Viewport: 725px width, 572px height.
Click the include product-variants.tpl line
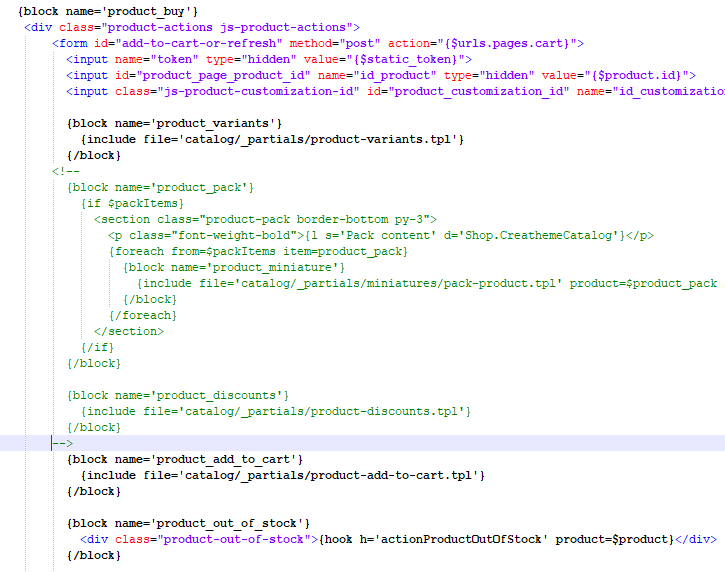point(272,140)
